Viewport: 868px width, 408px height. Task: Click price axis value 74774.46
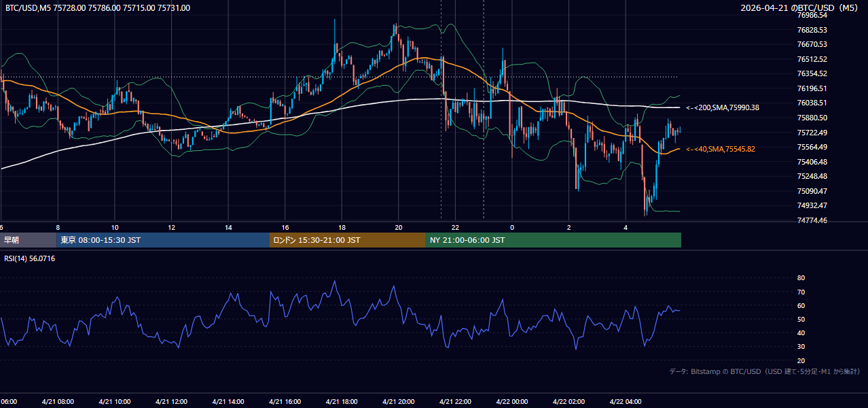(812, 220)
